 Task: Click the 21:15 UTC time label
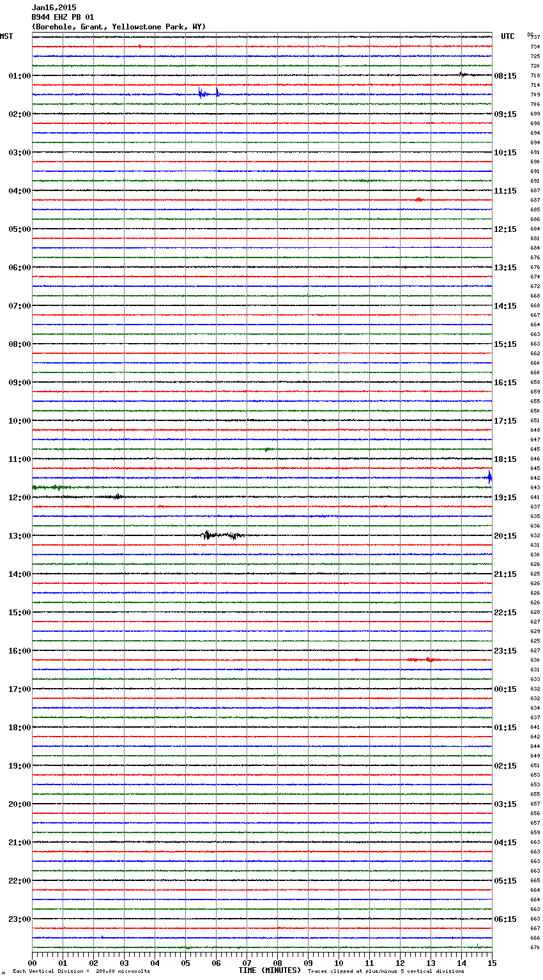coord(505,574)
